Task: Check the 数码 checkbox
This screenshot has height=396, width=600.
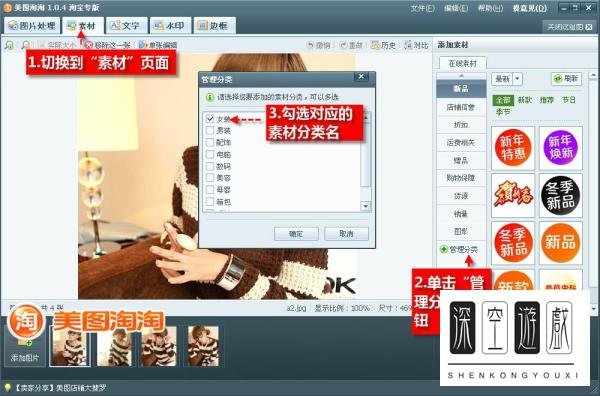Action: pos(210,166)
